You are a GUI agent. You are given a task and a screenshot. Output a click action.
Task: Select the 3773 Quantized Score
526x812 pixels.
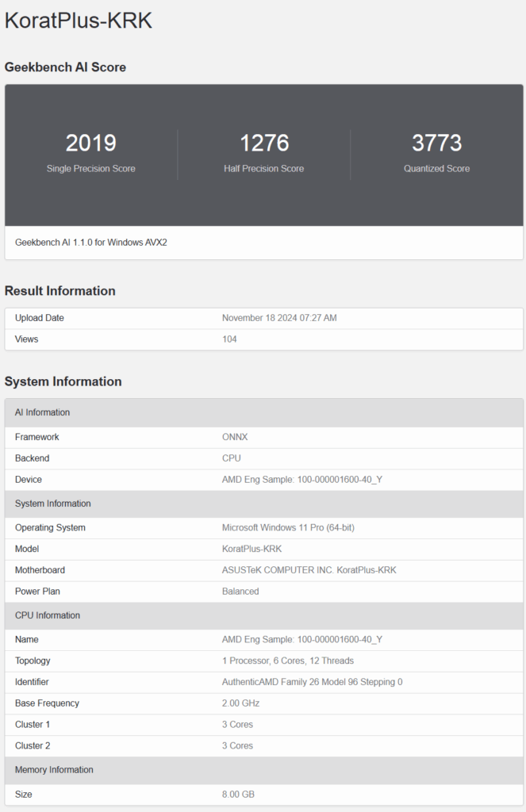(436, 143)
